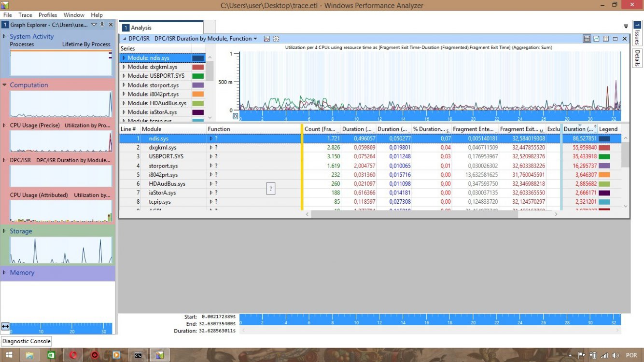Viewport: 644px width, 362px height.
Task: Click the Processes lifetime thumbnail graph
Action: pyautogui.click(x=61, y=63)
